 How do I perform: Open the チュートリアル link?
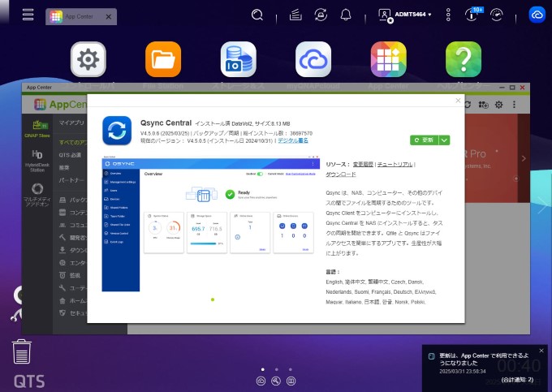[395, 164]
